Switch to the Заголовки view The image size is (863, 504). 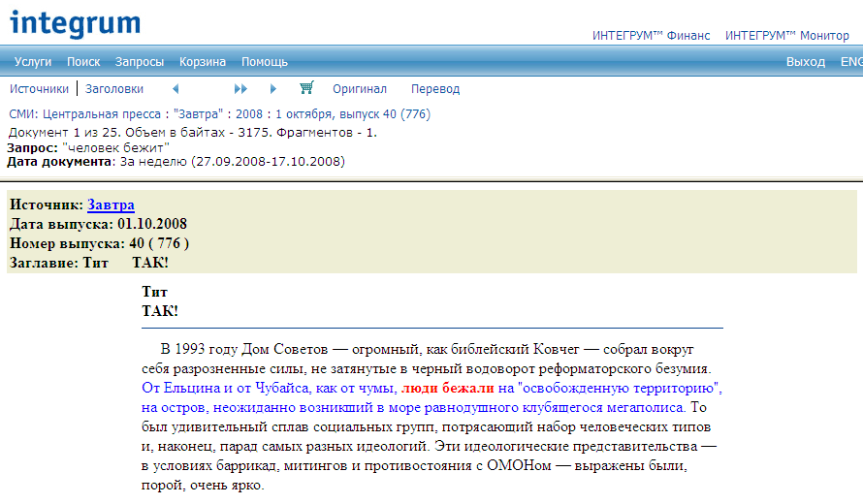[x=114, y=89]
